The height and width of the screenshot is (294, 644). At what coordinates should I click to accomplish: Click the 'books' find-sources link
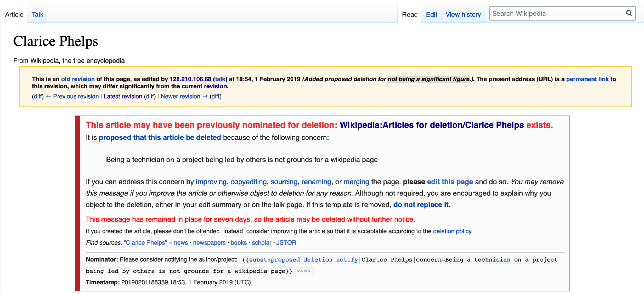pyautogui.click(x=239, y=243)
